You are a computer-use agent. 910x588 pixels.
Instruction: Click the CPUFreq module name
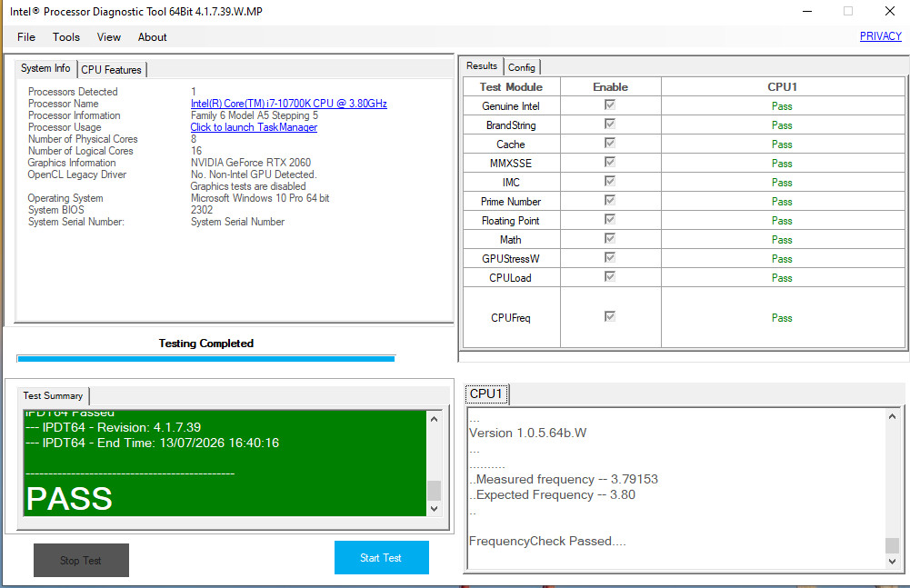click(x=511, y=318)
